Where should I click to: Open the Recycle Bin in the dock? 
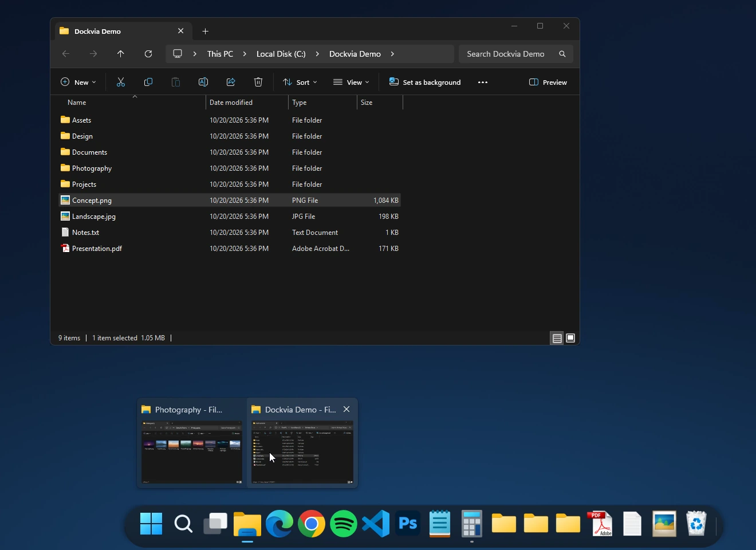(x=696, y=524)
